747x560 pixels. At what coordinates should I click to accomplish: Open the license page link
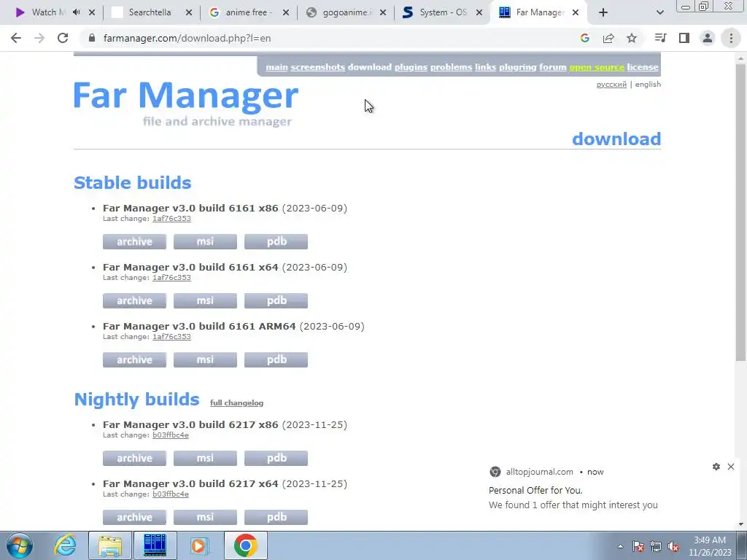click(643, 67)
